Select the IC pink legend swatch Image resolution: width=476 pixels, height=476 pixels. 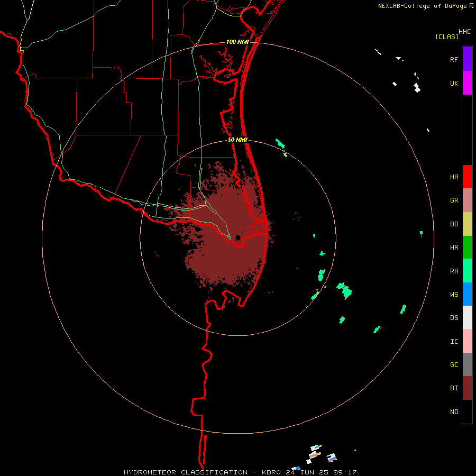[x=467, y=341]
